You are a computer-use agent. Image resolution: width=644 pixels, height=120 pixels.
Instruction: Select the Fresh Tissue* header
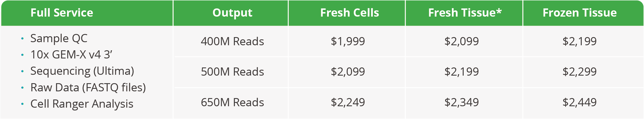click(x=465, y=13)
